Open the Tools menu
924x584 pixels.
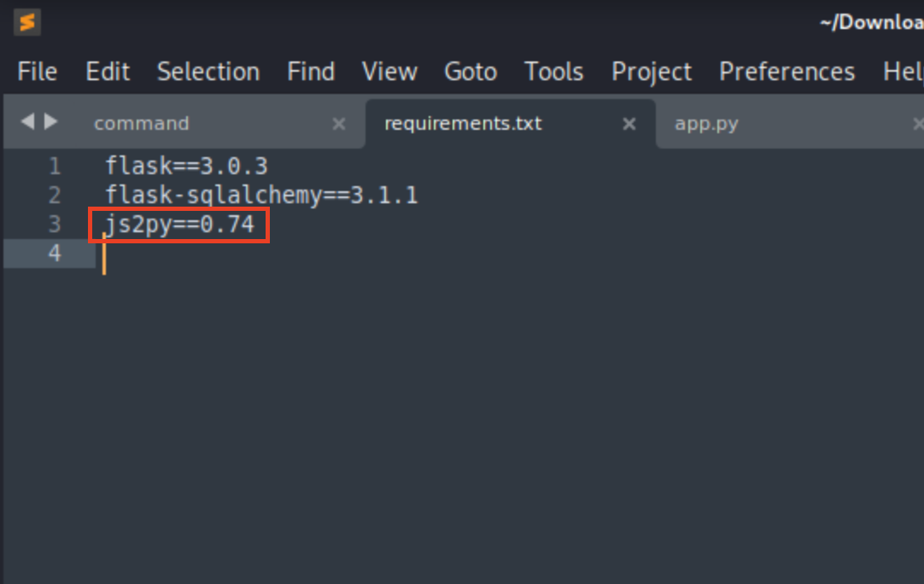coord(553,72)
